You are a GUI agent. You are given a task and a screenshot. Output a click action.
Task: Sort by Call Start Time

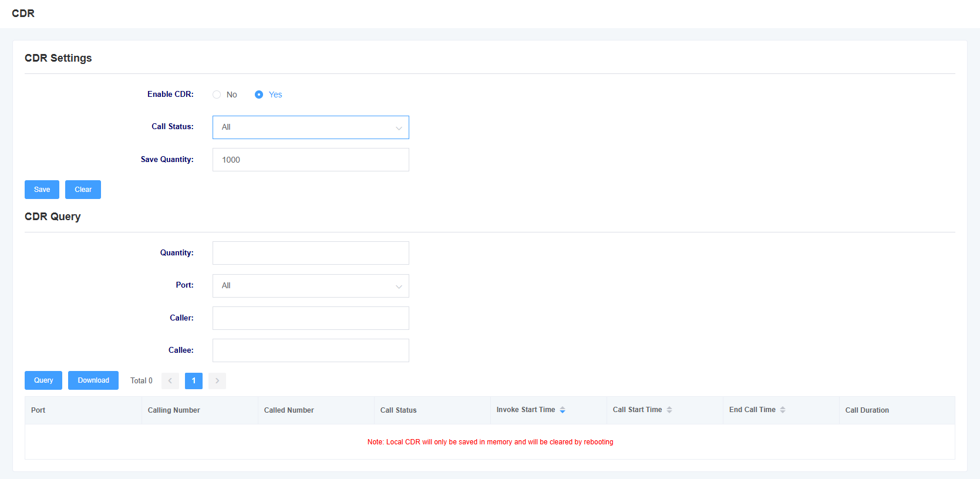669,410
